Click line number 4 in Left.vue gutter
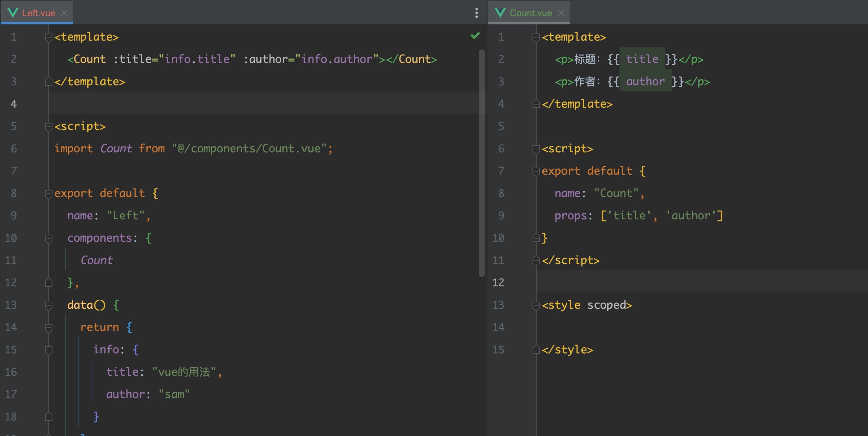The width and height of the screenshot is (868, 436). [x=14, y=104]
